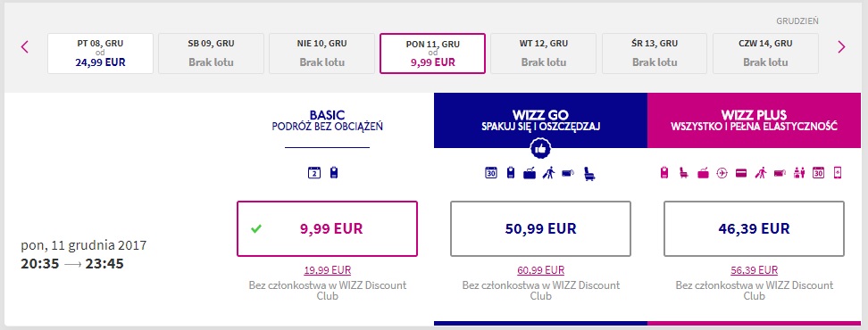Open the 19,99 EUR non-member price link

pyautogui.click(x=327, y=270)
